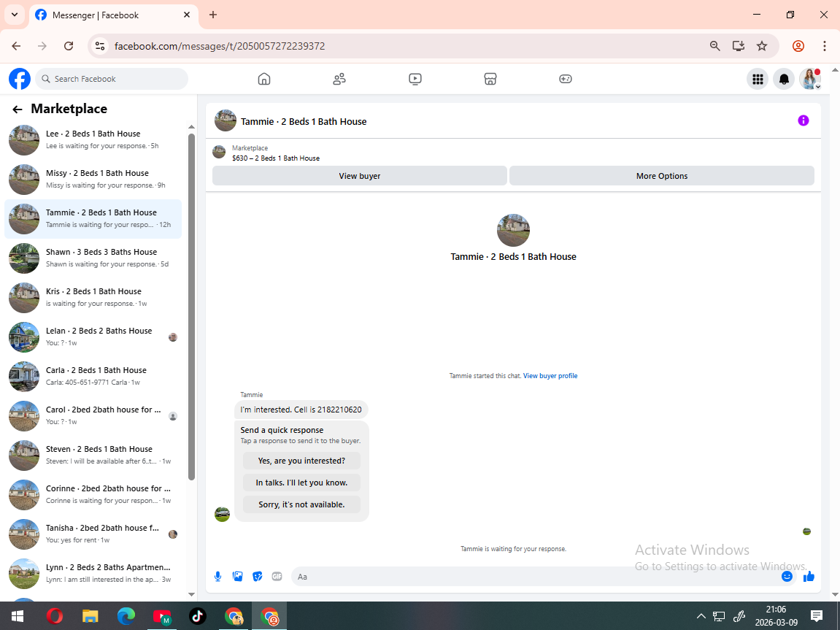
Task: Click the More Options button
Action: pyautogui.click(x=662, y=176)
